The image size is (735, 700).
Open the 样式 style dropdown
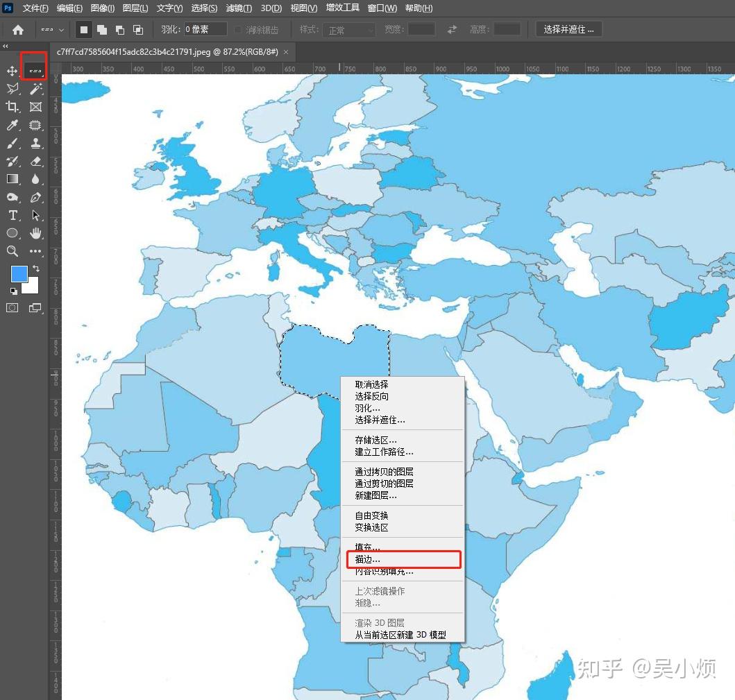pyautogui.click(x=348, y=30)
